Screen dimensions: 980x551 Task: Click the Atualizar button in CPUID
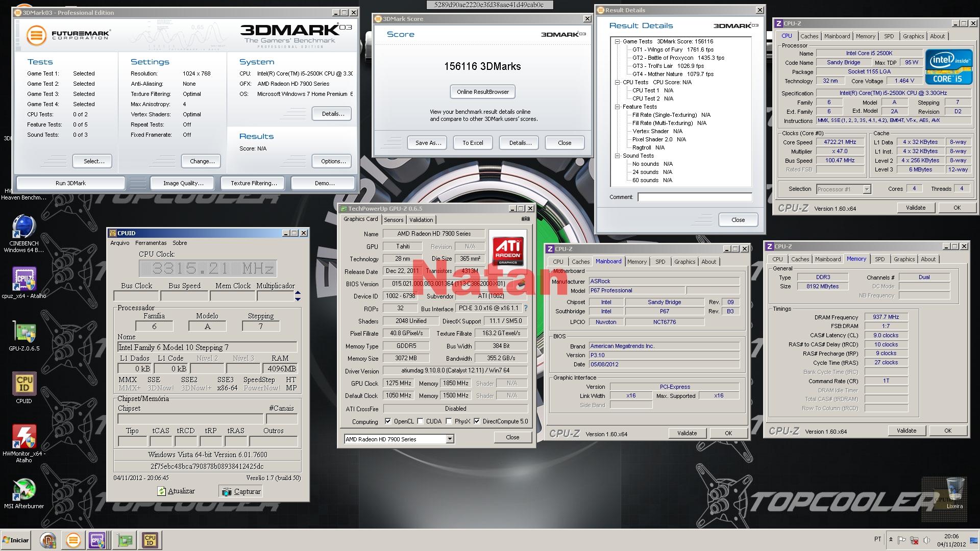coord(176,491)
